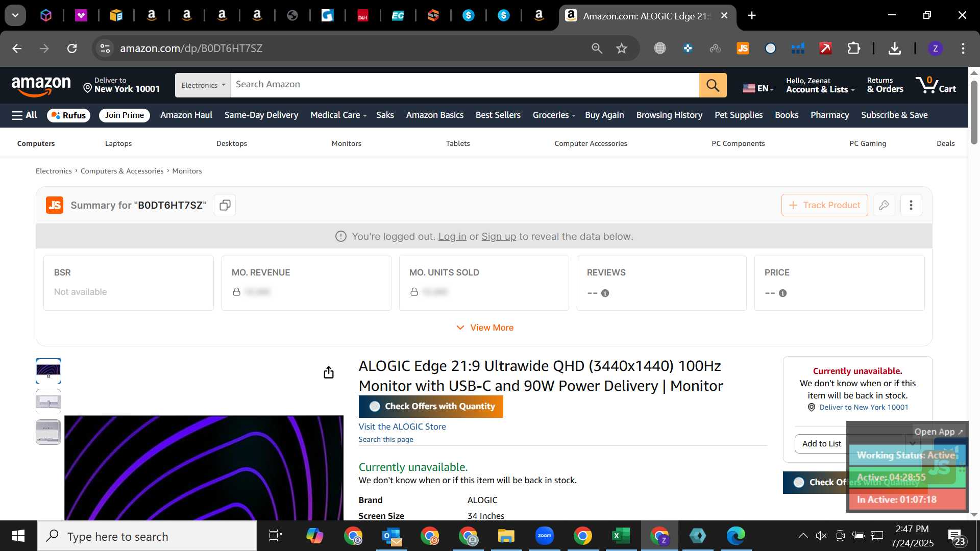Expand the Groceries menu

click(554, 115)
